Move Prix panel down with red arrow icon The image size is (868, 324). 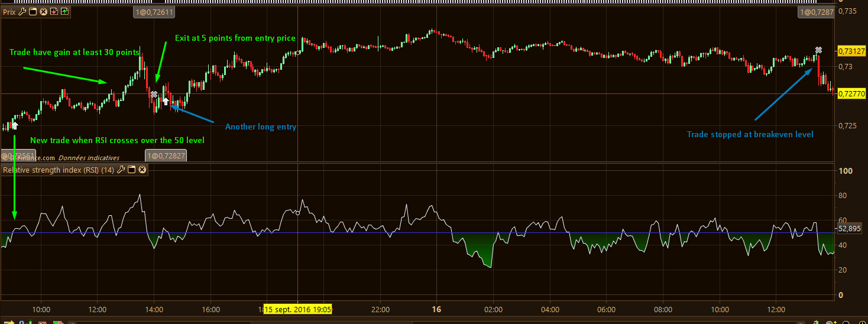[54, 11]
